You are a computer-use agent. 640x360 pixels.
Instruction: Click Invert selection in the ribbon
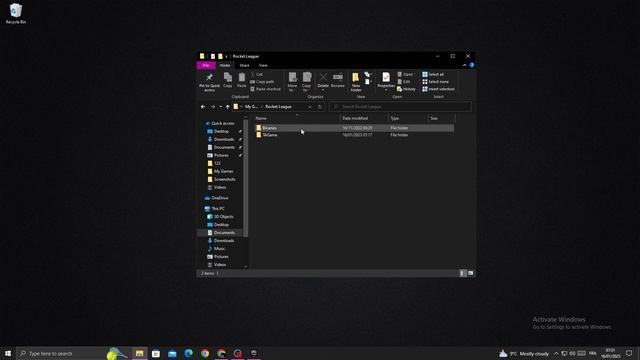(x=438, y=89)
